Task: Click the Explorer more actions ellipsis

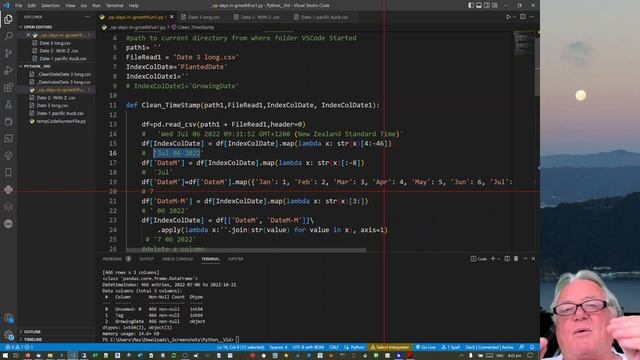Action: coord(87,17)
